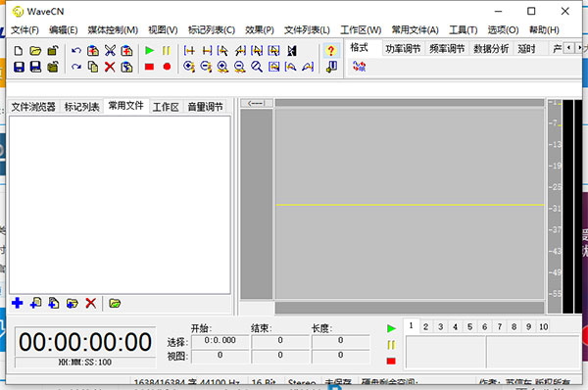Switch to the 功率调节 effects tab

coord(403,49)
